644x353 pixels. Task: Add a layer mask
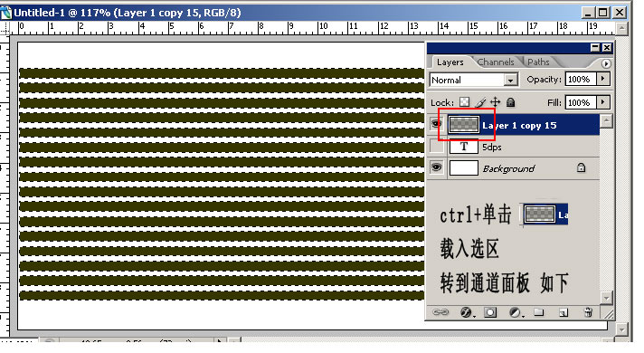[x=490, y=312]
